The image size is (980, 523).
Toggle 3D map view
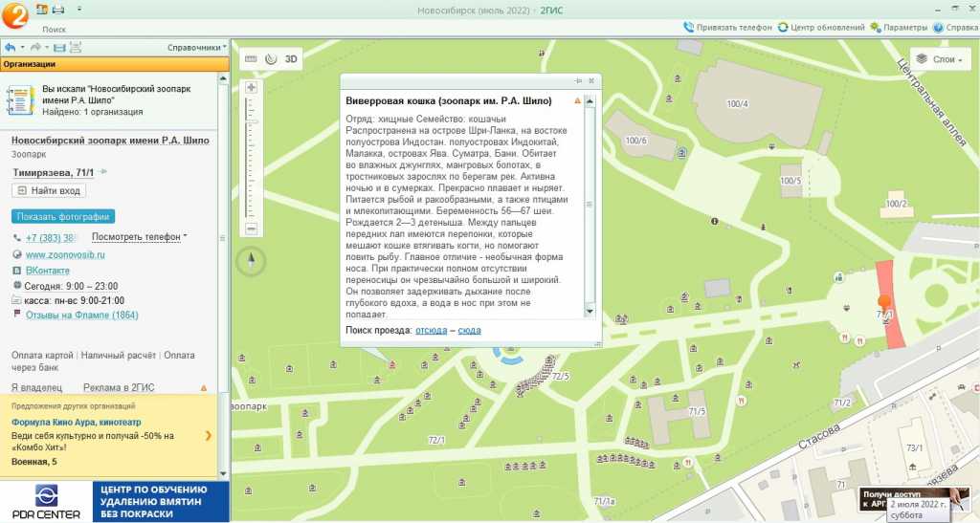click(x=292, y=58)
